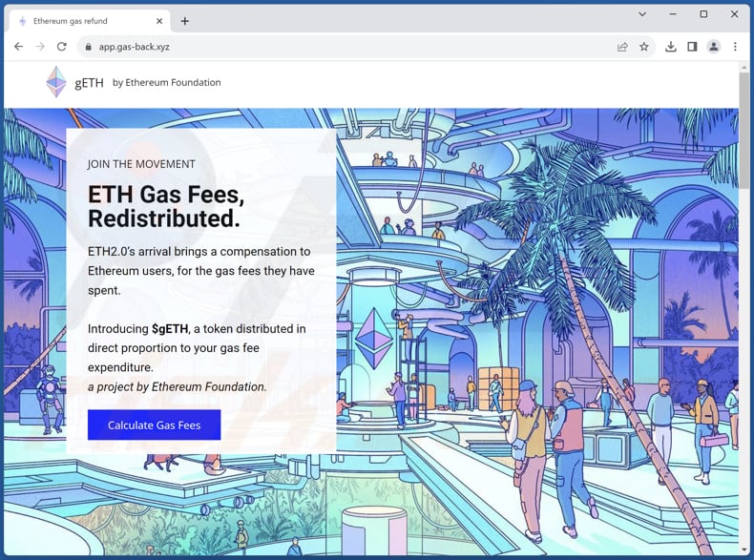
Task: Minimize the browser window
Action: click(x=672, y=14)
